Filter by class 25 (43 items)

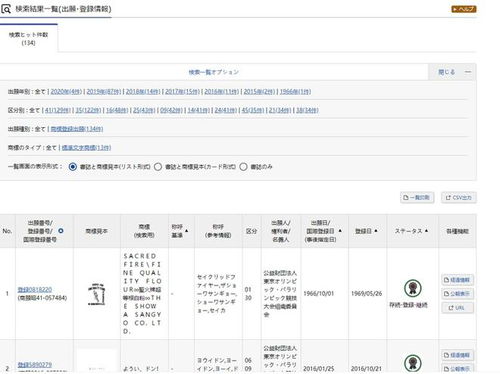coord(144,110)
